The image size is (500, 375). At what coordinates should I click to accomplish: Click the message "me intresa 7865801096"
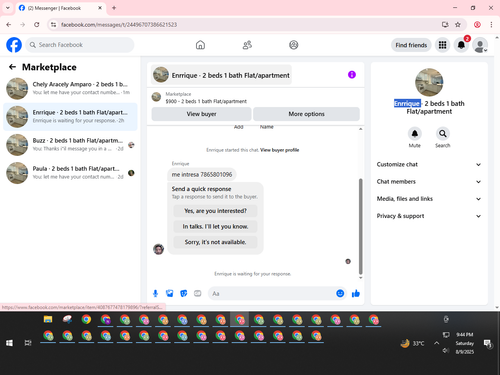click(202, 175)
